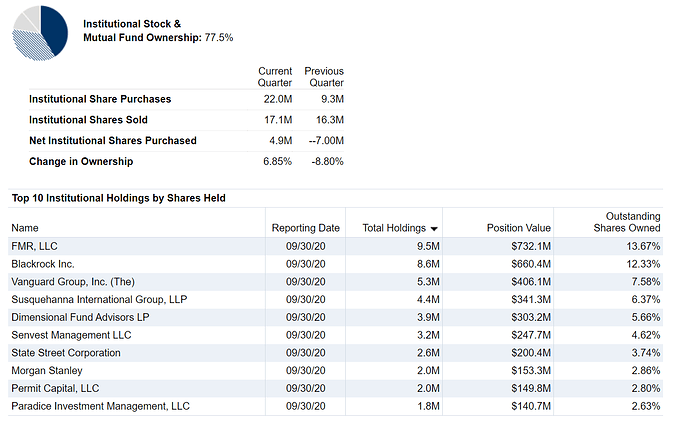Click Morgan Stanley outstanding shares 2.86%
Viewport: 690px width, 434px height.
646,371
